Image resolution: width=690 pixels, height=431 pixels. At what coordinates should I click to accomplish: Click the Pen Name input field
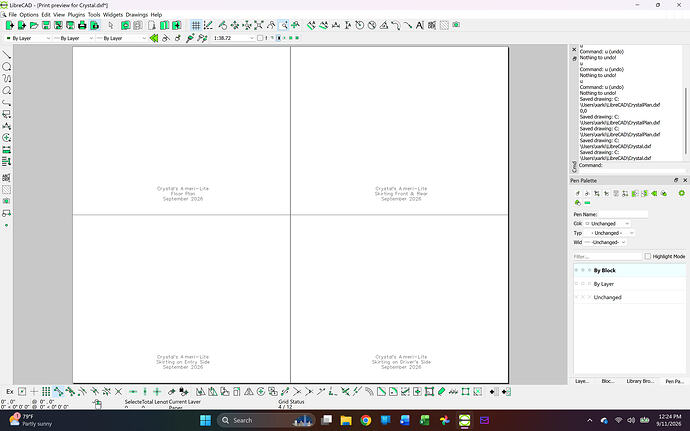click(x=623, y=214)
